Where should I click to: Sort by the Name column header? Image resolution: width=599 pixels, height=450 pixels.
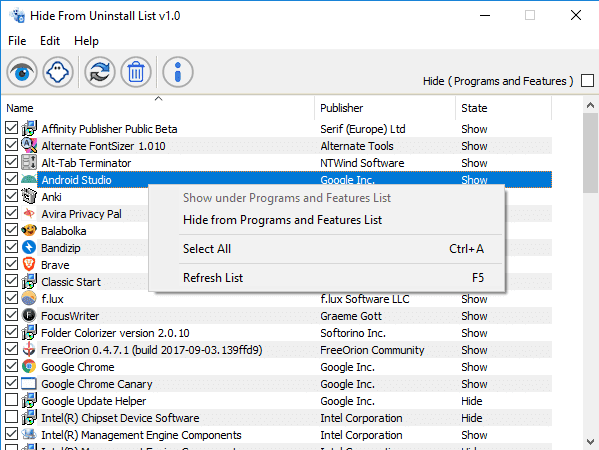tap(159, 108)
